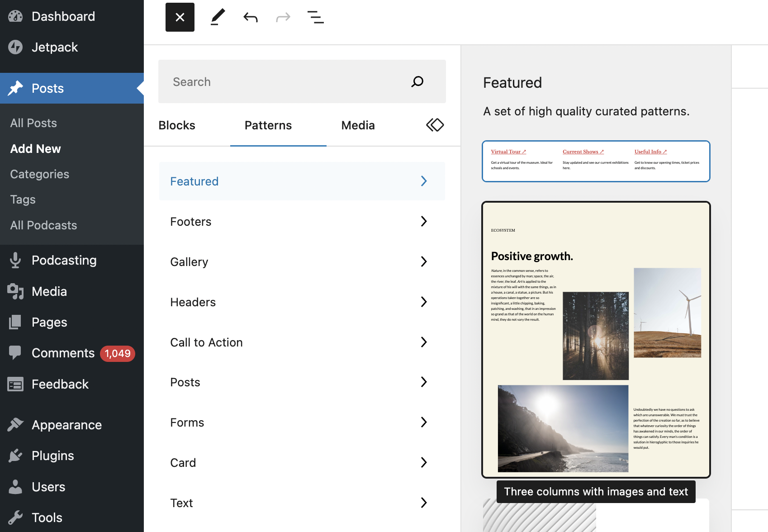The image size is (768, 532).
Task: Open Categories submenu link
Action: (39, 174)
